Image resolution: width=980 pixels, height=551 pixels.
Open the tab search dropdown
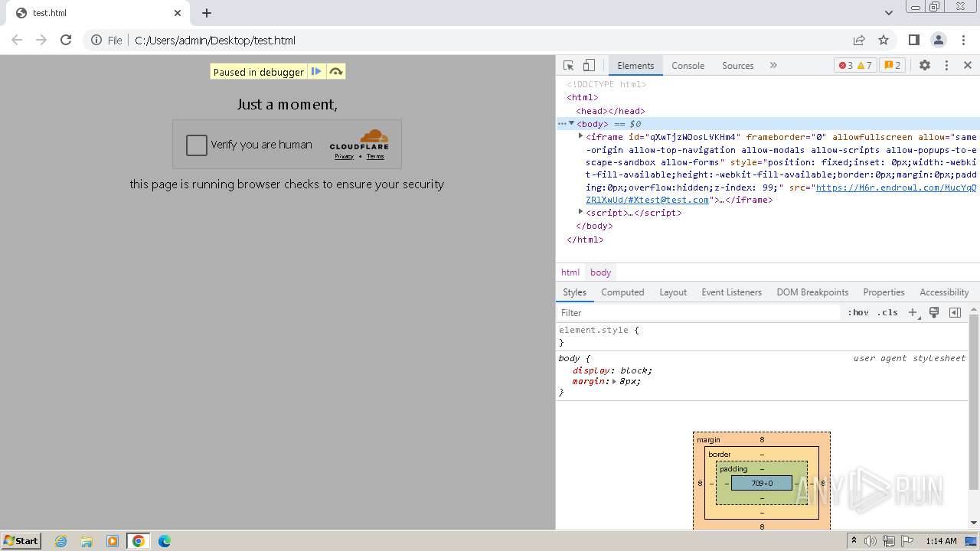tap(888, 13)
